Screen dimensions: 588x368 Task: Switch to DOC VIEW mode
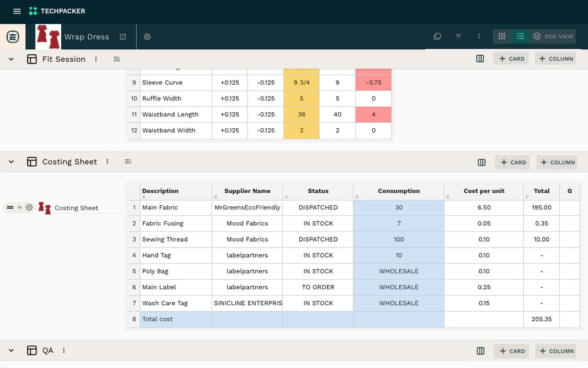(553, 36)
